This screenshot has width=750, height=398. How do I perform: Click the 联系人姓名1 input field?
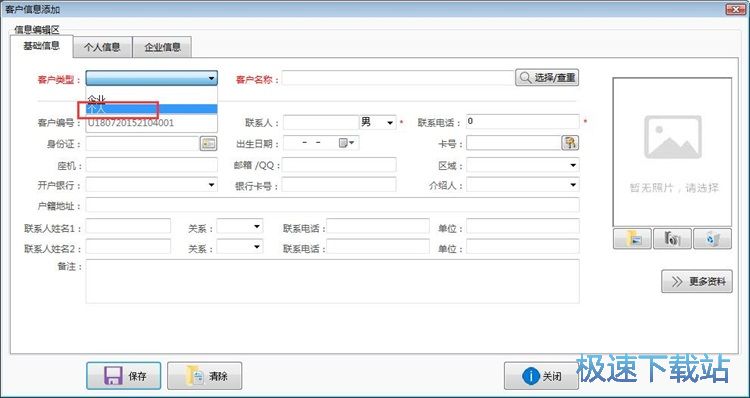[x=128, y=226]
